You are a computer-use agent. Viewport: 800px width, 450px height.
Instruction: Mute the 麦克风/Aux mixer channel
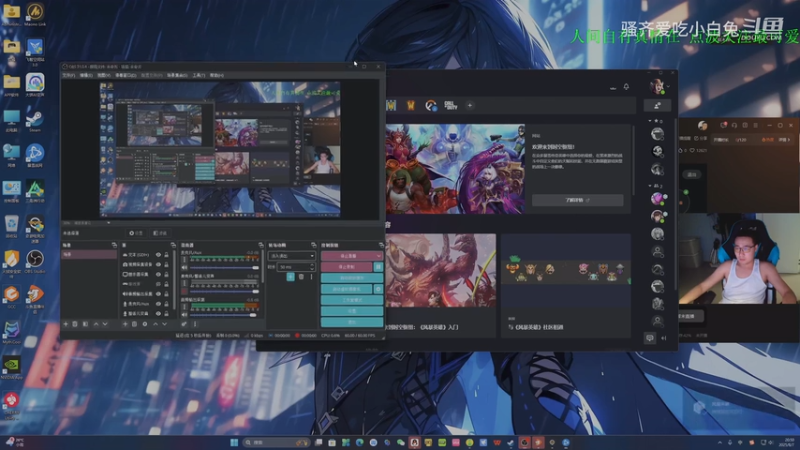[185, 267]
